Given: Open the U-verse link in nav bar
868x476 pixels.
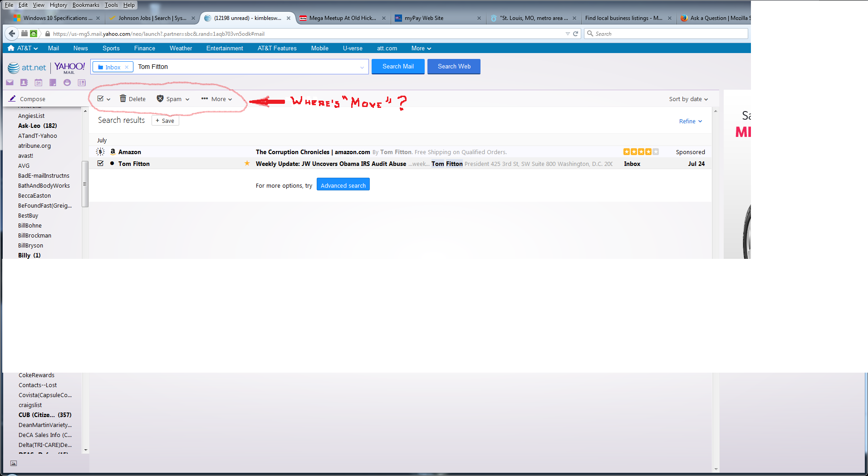Looking at the screenshot, I should 353,48.
